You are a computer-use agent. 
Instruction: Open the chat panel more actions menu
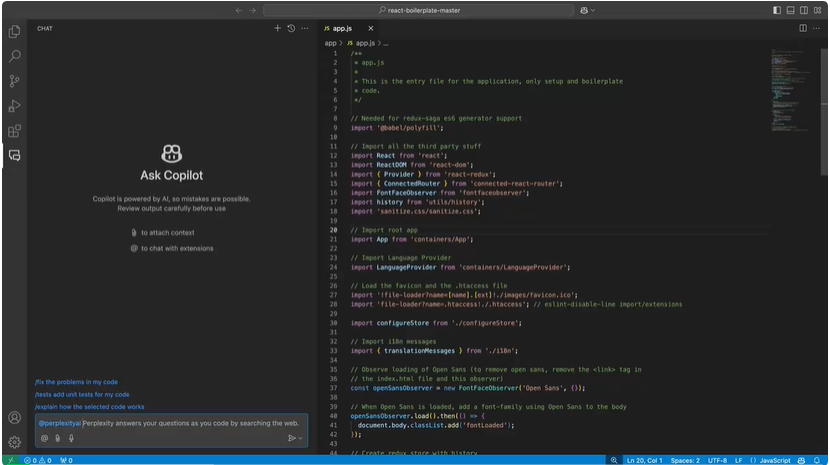(305, 28)
